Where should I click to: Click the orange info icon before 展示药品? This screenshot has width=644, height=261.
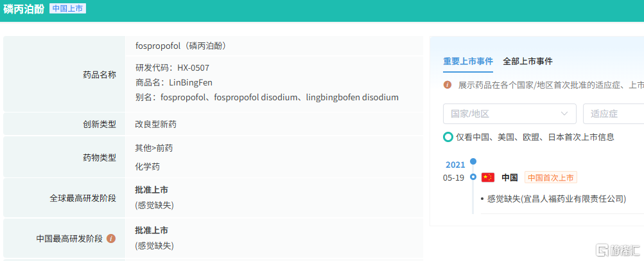click(x=448, y=85)
